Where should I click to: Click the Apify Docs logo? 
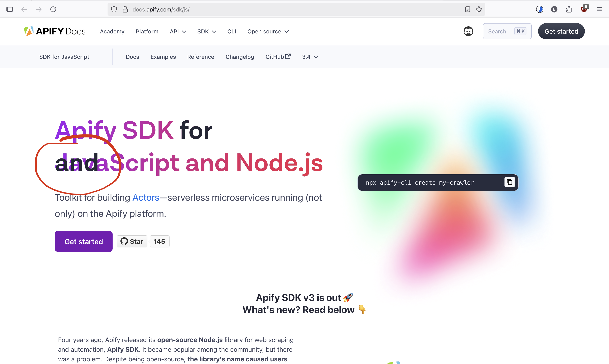[55, 31]
